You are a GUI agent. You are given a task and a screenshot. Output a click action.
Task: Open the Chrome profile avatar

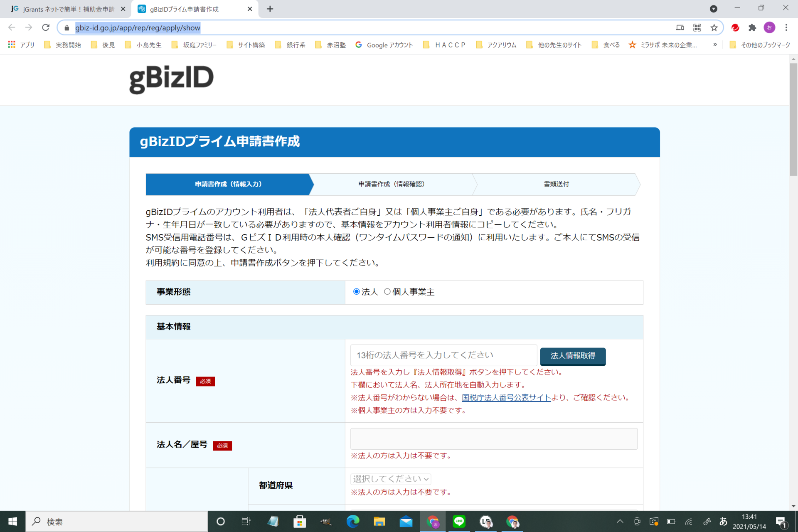click(x=769, y=28)
